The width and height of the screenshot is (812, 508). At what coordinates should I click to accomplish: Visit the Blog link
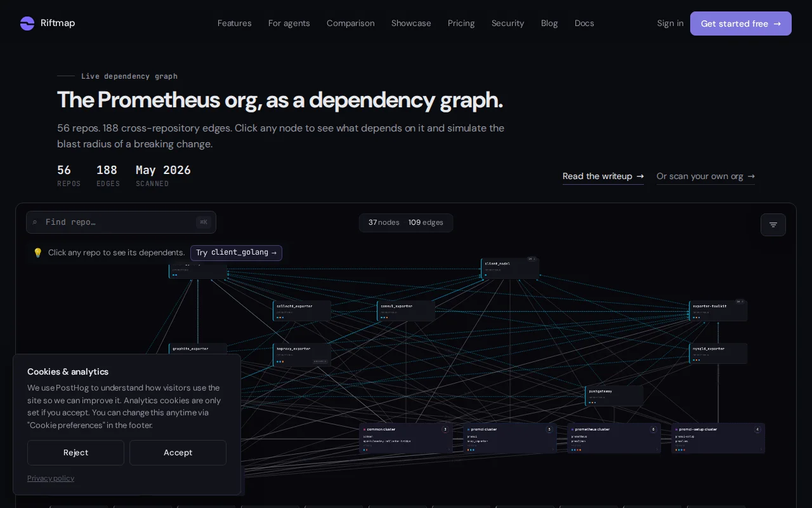point(549,23)
